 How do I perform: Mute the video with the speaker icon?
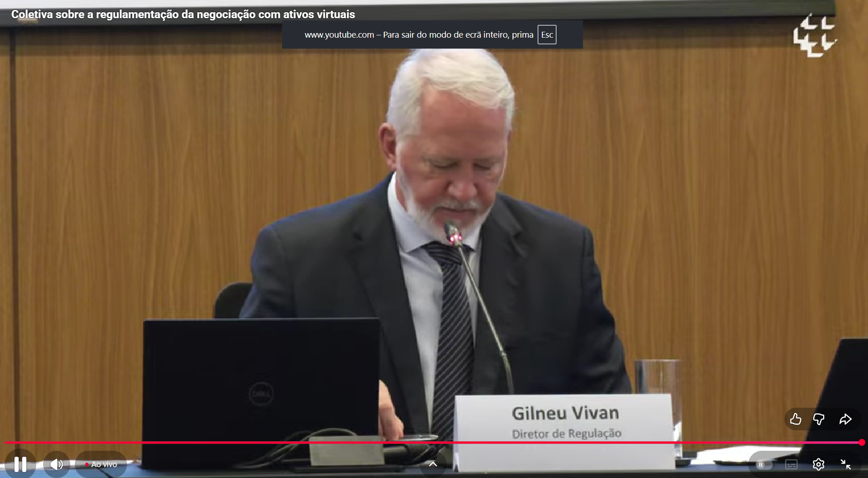[56, 464]
